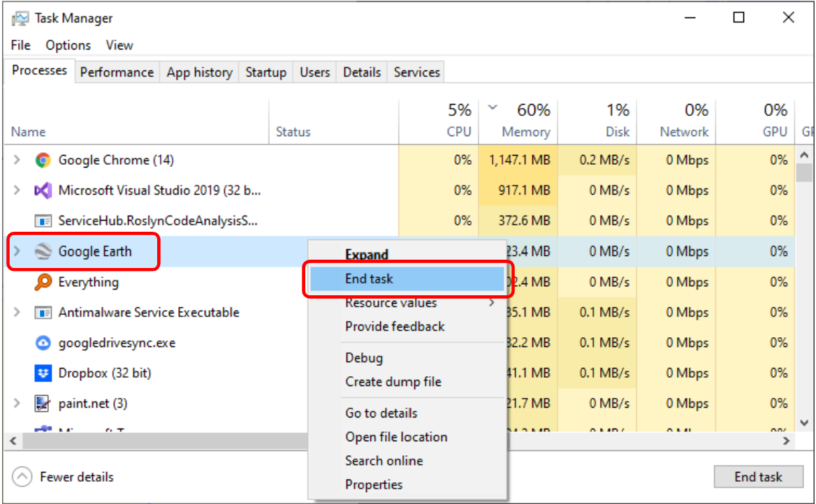This screenshot has height=504, width=816.
Task: Click the 917.1 MB memory value
Action: coord(524,191)
